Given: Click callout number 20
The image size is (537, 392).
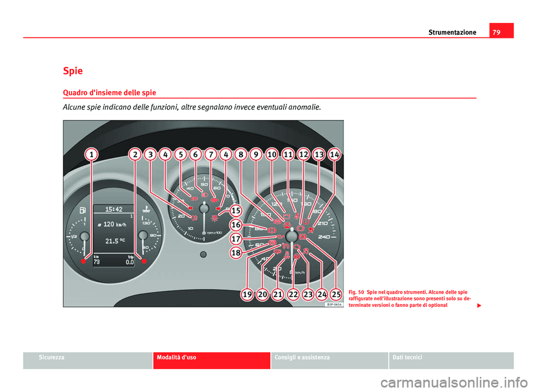Looking at the screenshot, I should coord(262,295).
